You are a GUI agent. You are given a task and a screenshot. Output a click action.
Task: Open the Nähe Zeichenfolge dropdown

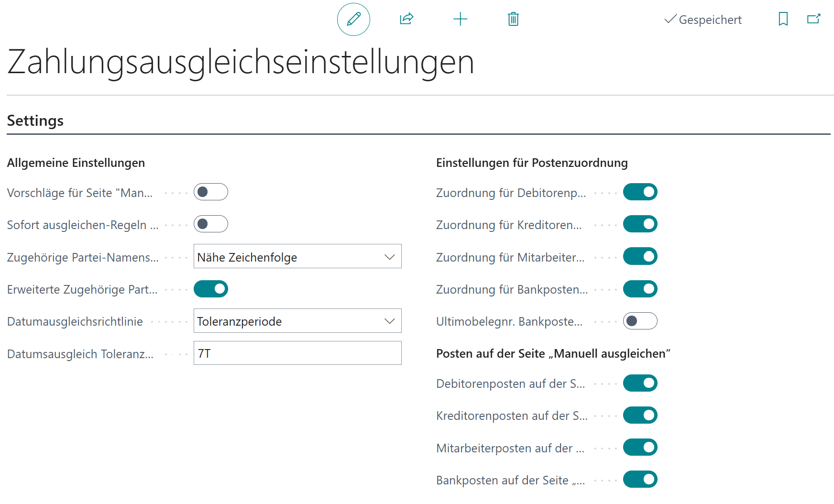click(297, 257)
